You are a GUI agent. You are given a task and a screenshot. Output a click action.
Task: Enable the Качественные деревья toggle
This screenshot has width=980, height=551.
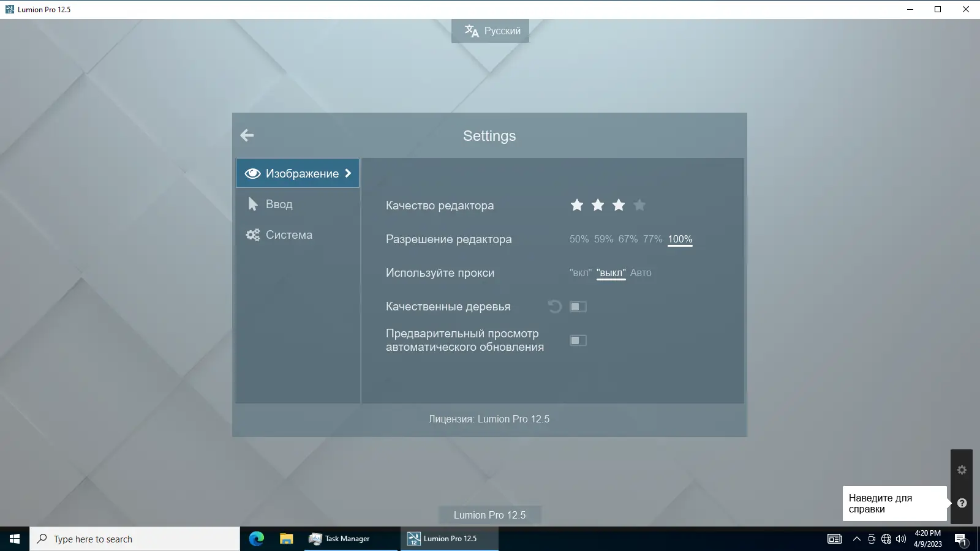(578, 306)
